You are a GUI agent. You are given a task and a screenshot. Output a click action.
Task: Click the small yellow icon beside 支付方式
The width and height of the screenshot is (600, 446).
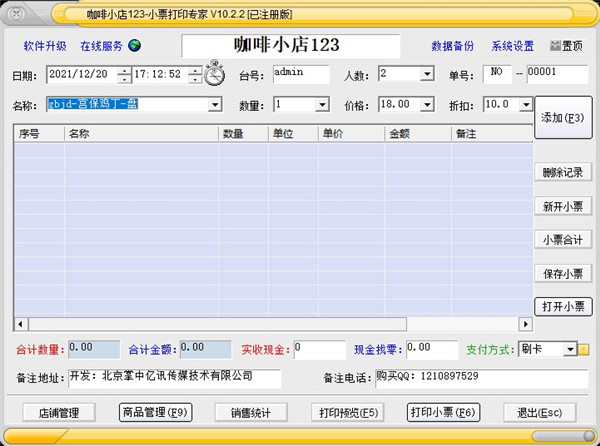click(x=585, y=349)
